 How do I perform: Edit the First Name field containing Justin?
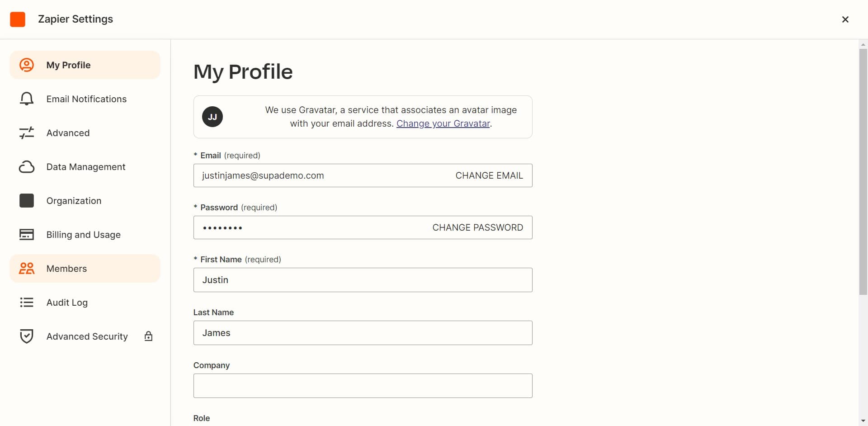click(x=363, y=279)
